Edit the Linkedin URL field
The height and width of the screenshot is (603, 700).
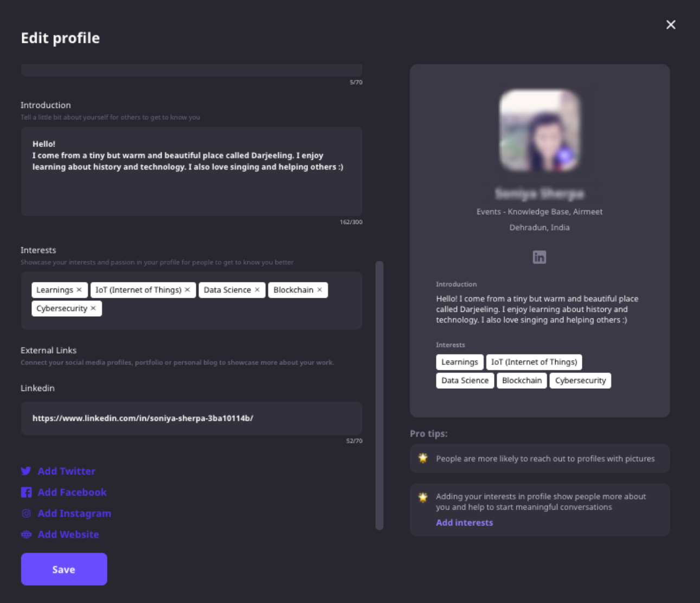tap(191, 418)
